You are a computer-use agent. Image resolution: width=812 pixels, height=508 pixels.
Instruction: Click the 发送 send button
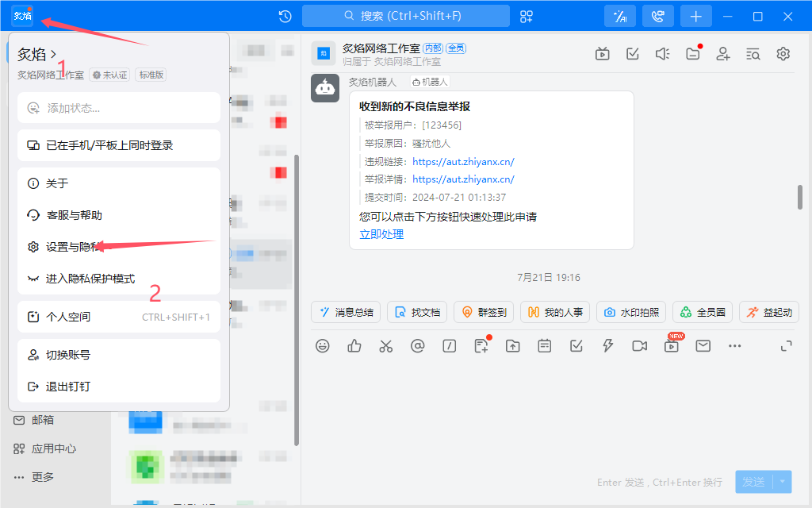tap(753, 482)
